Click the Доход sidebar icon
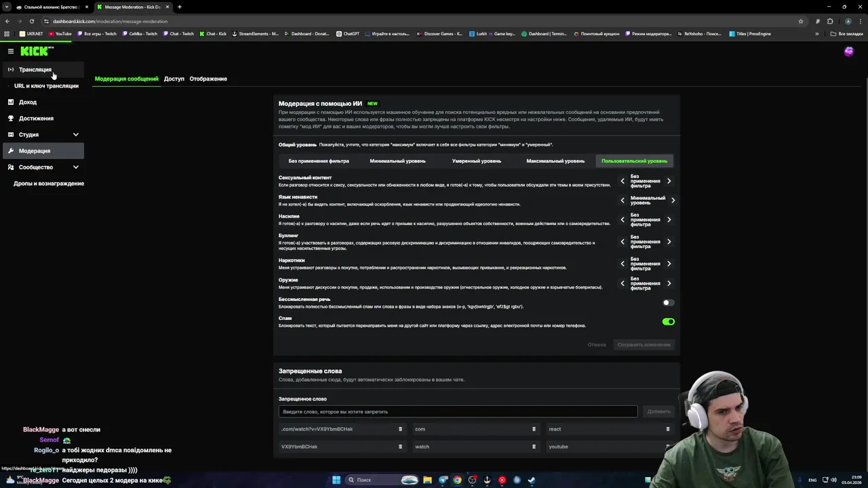 point(11,102)
